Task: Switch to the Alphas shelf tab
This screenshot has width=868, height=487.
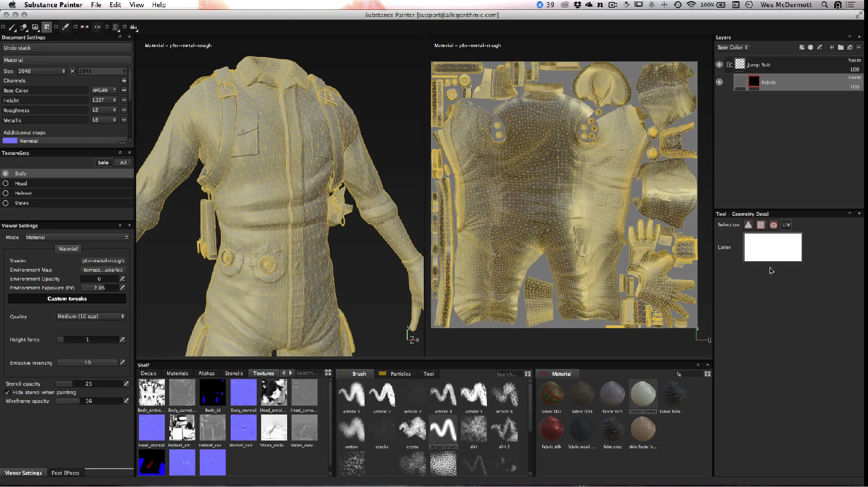Action: pos(206,374)
